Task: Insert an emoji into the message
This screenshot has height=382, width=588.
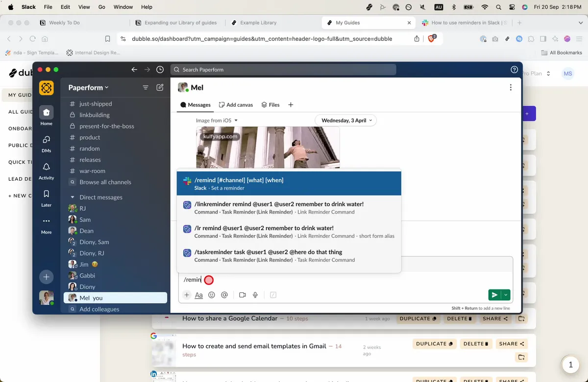Action: [212, 294]
